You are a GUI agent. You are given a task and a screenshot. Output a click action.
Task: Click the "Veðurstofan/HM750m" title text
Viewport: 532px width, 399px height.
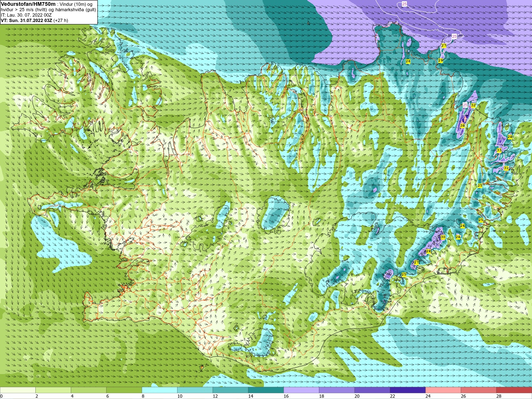[28, 4]
